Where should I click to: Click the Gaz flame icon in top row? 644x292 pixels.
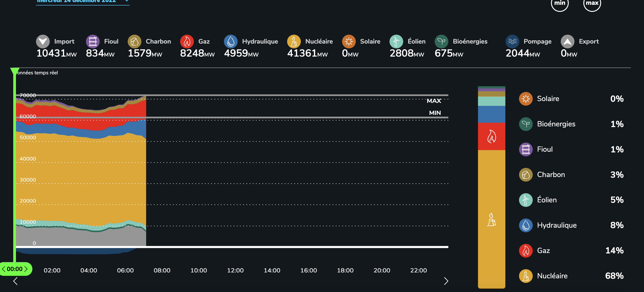pos(187,42)
